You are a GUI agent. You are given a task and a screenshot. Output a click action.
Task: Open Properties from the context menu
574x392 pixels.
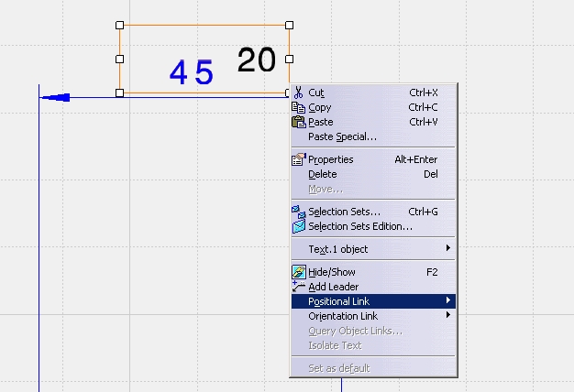373,159
